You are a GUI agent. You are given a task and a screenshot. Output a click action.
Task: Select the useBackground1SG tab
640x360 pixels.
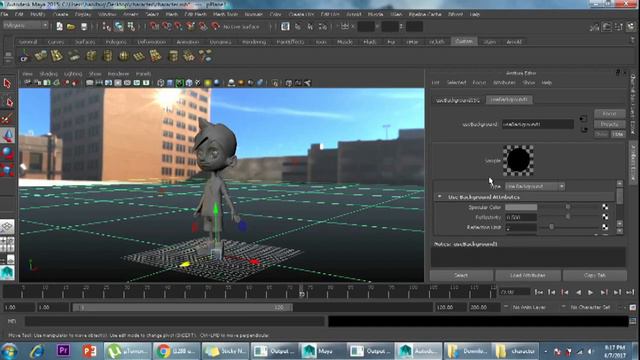[458, 100]
